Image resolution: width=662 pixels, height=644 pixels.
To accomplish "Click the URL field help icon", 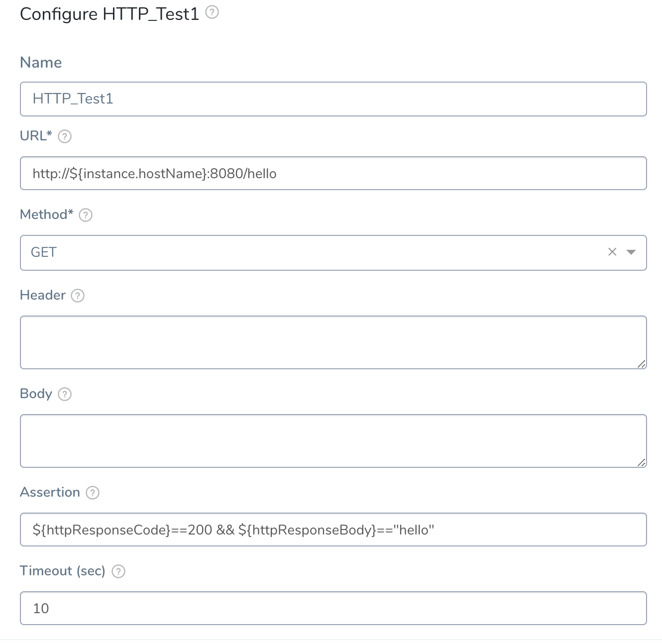I will tap(65, 136).
